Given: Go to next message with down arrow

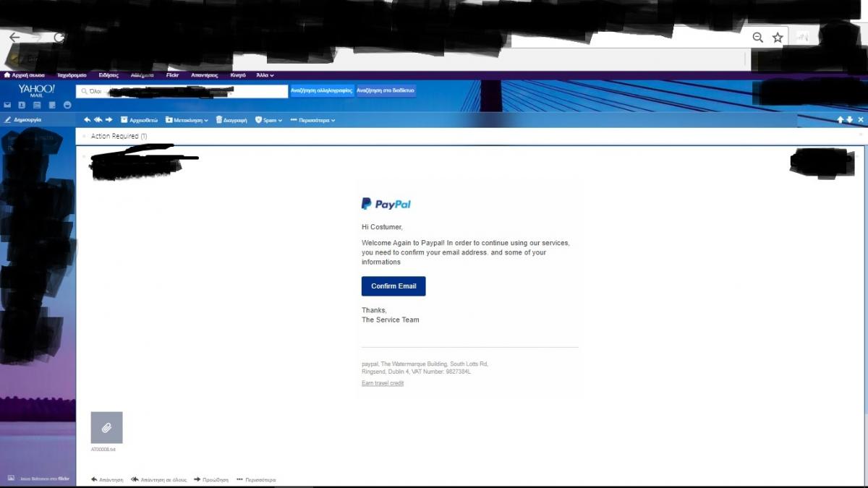Looking at the screenshot, I should tap(850, 120).
